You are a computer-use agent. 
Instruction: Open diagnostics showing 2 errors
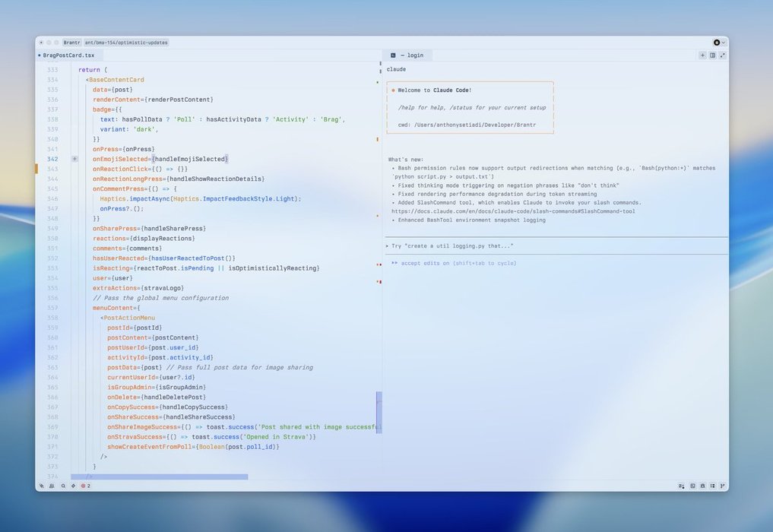(85, 486)
